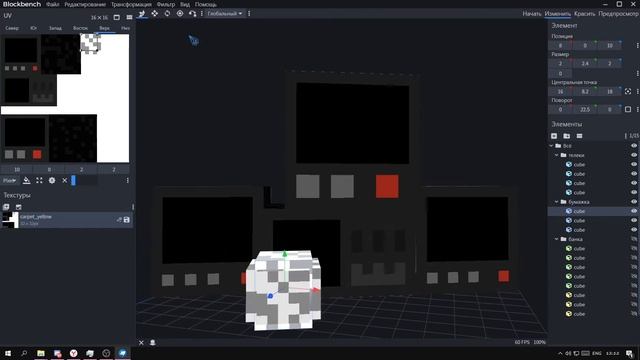This screenshot has height=360, width=640.
Task: Save the carpet_yellow texture
Action: tap(127, 220)
